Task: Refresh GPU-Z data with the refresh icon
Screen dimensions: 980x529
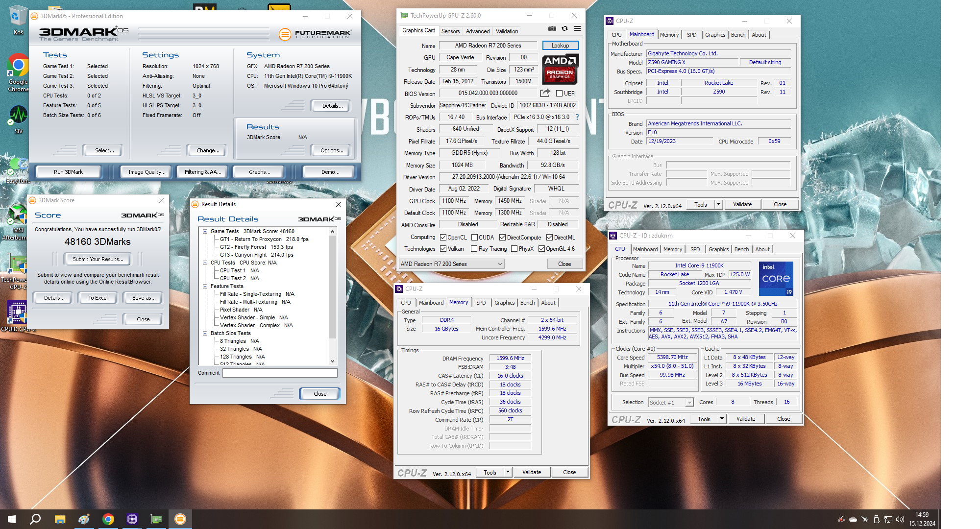Action: coord(564,29)
